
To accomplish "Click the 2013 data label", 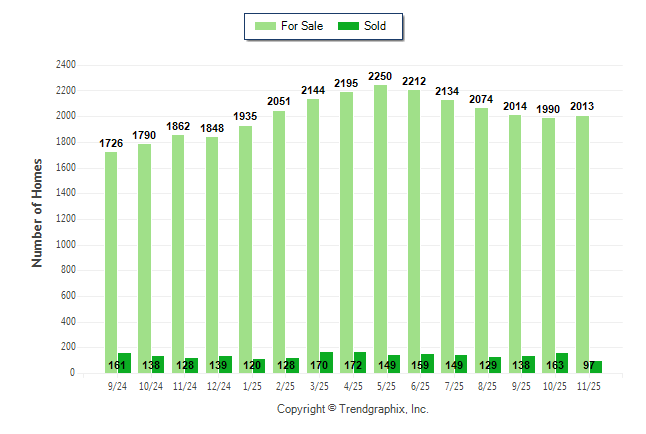I will 582,106.
